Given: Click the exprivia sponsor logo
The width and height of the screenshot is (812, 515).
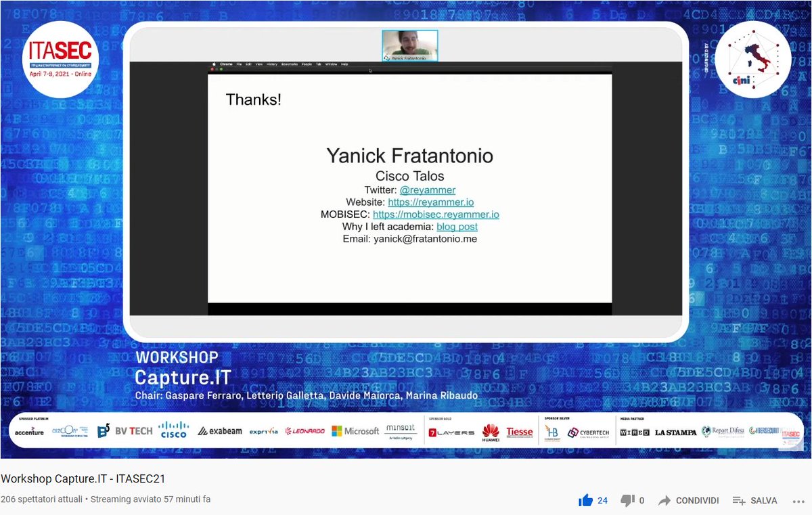Looking at the screenshot, I should tap(263, 432).
